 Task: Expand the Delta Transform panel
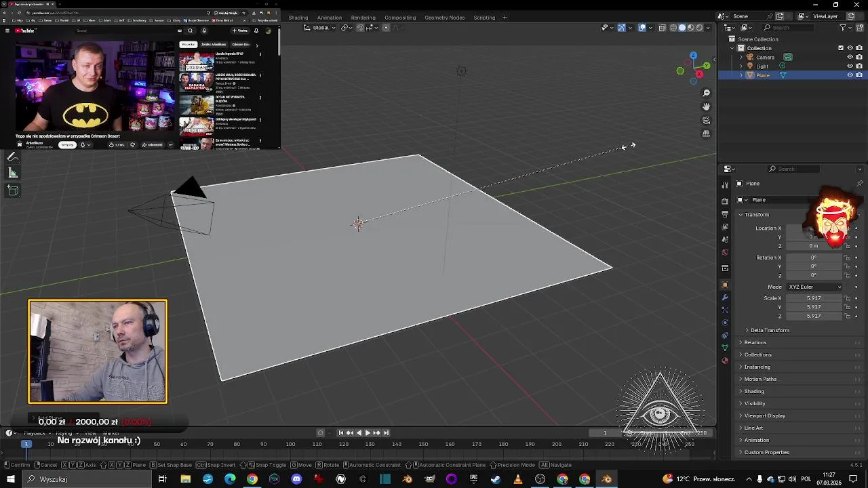[x=770, y=330]
